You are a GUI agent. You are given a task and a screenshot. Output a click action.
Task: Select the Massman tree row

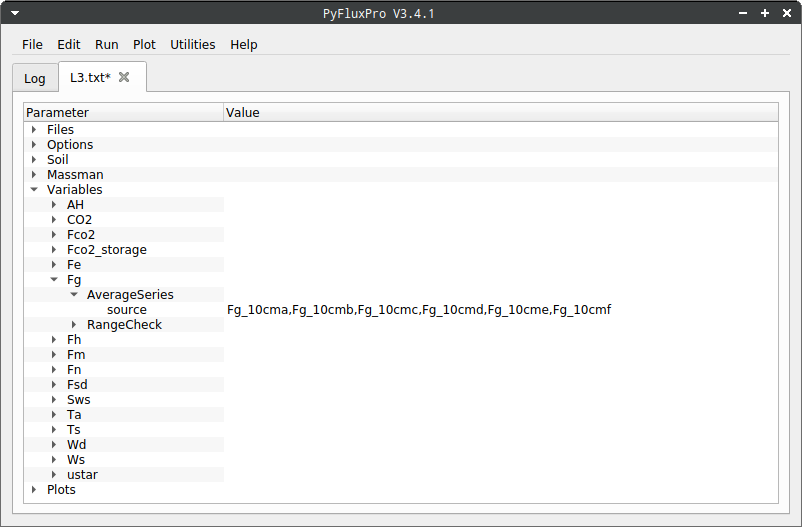[401, 174]
